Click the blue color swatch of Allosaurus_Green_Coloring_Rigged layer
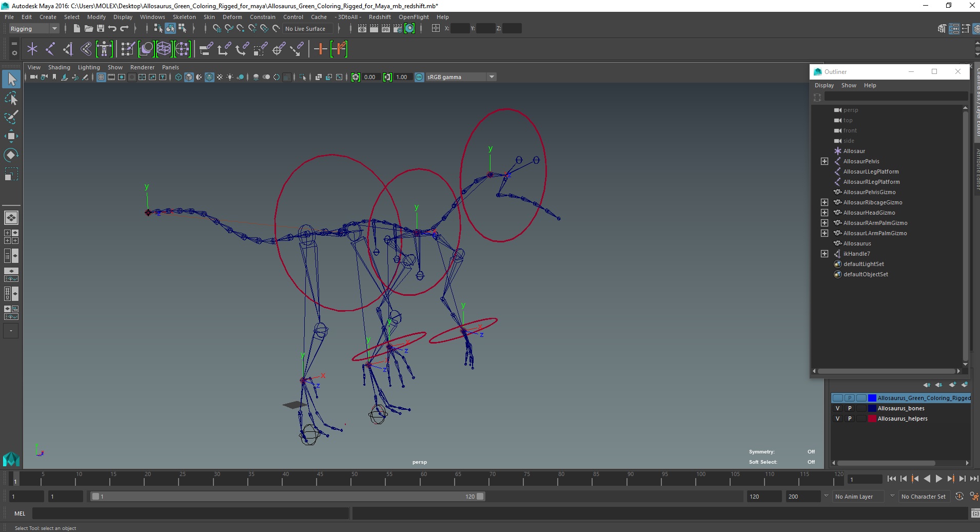980x532 pixels. tap(872, 398)
